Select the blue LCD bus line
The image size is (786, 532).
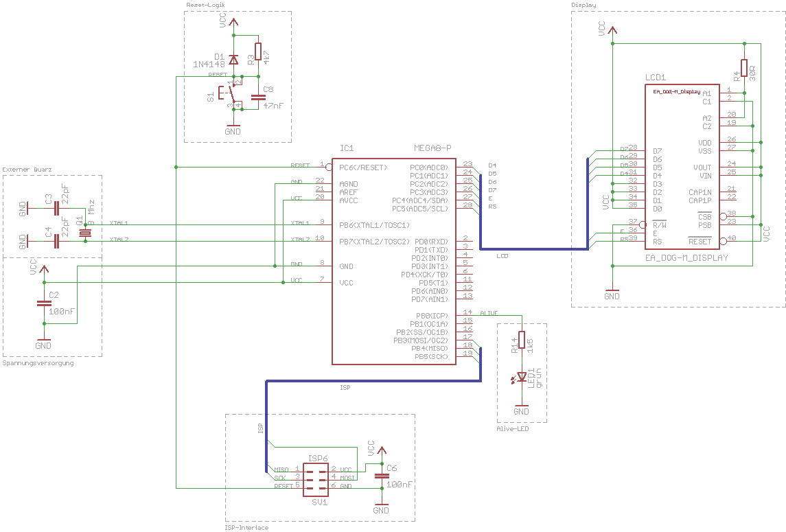[534, 248]
